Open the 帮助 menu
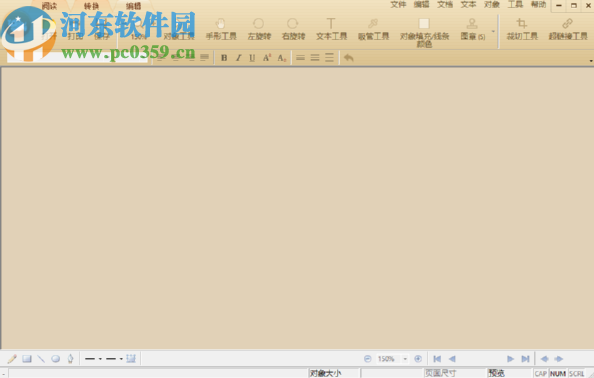The image size is (594, 378). [538, 5]
